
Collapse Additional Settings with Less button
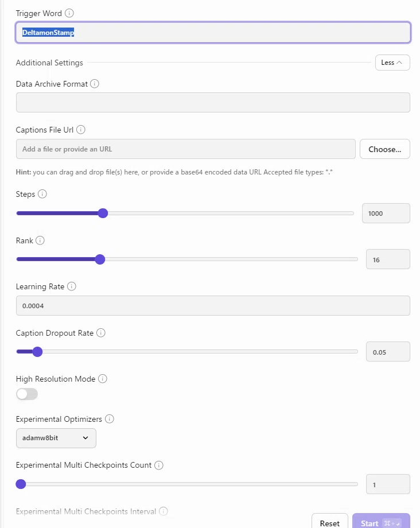(392, 63)
